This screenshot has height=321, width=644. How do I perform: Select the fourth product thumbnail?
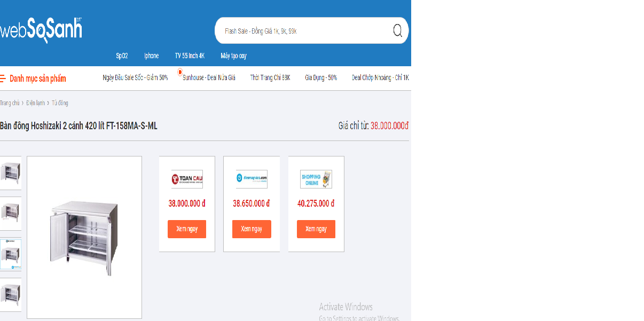(11, 294)
